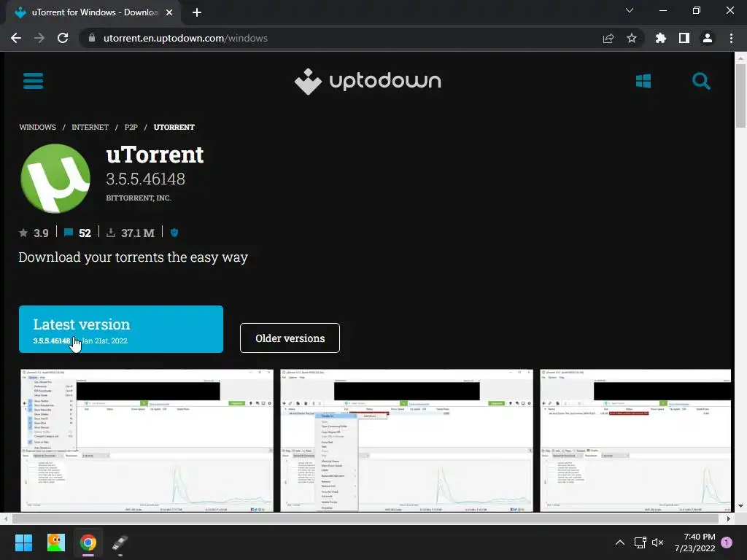Open the Windows Start menu

point(23,542)
